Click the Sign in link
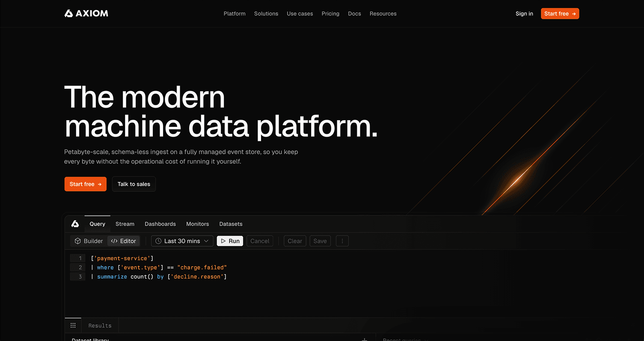644x341 pixels. coord(524,14)
